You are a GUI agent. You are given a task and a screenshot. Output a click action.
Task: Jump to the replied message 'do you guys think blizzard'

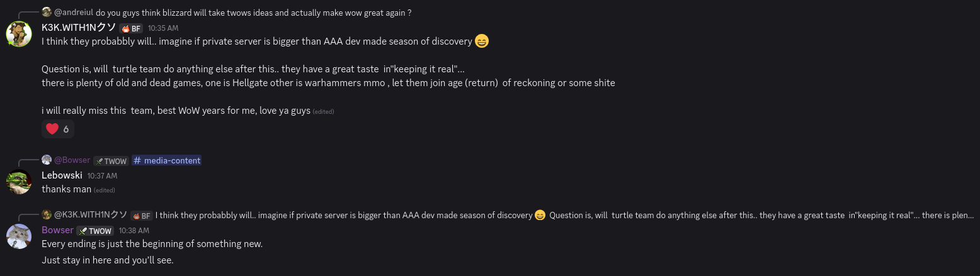pos(253,12)
